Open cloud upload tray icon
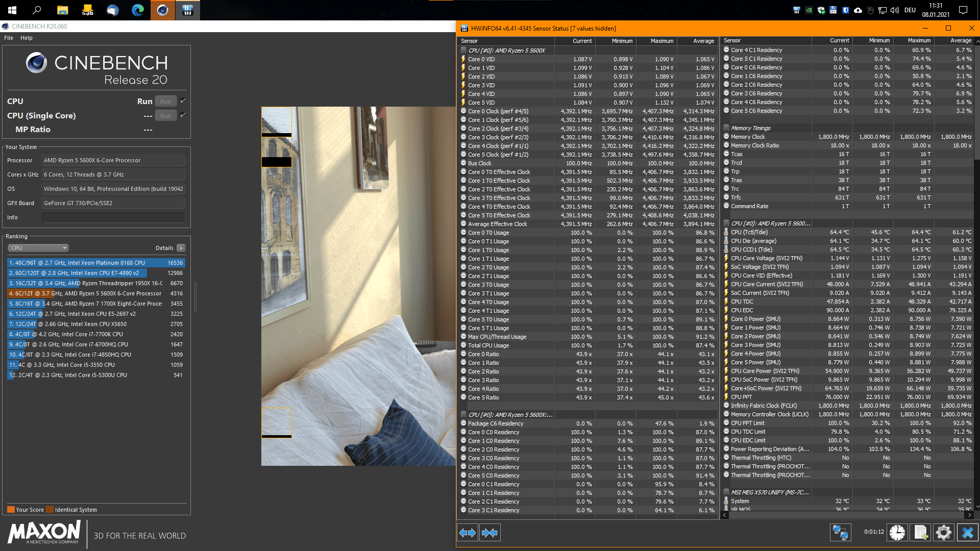The width and height of the screenshot is (980, 551). pyautogui.click(x=858, y=10)
